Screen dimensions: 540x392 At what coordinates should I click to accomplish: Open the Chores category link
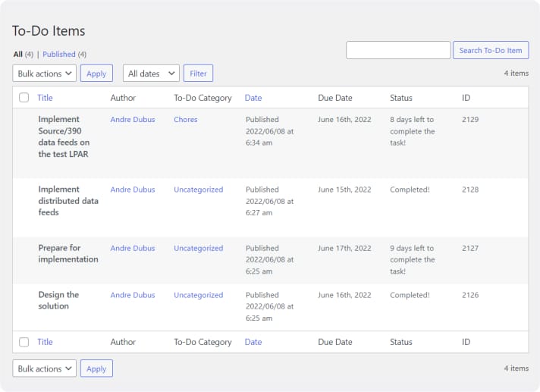(186, 120)
